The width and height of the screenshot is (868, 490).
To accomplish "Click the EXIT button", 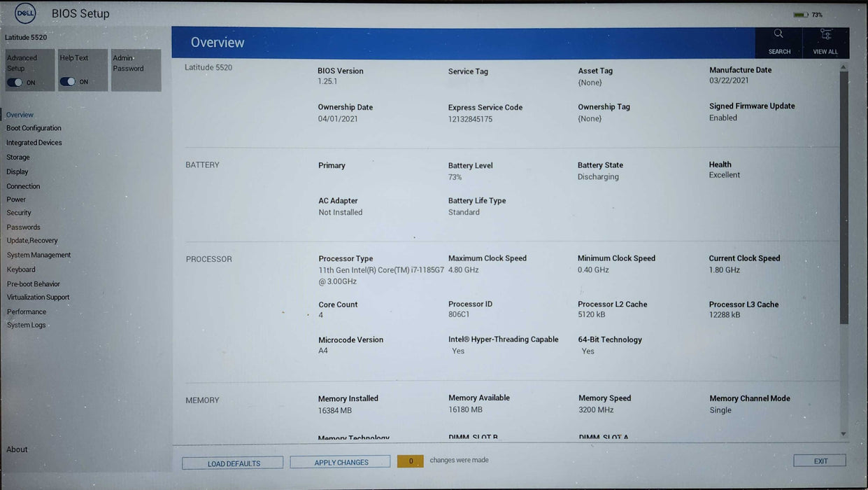I will tap(820, 461).
